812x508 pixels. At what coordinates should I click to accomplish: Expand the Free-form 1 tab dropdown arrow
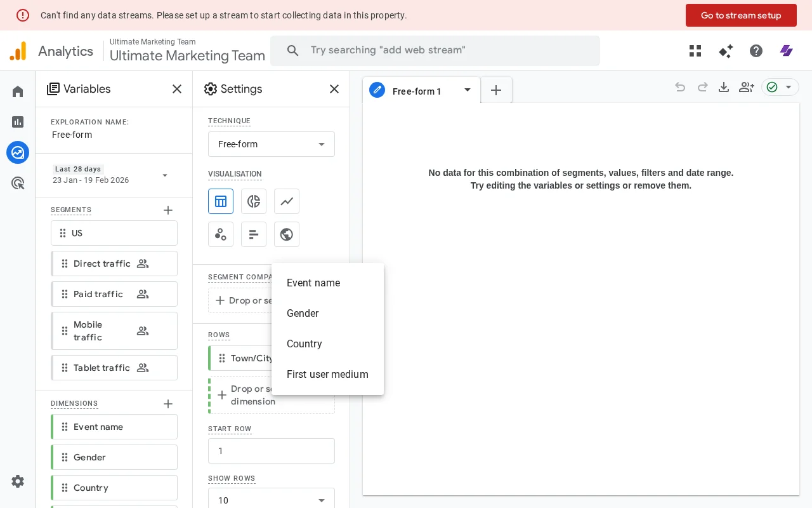[468, 90]
